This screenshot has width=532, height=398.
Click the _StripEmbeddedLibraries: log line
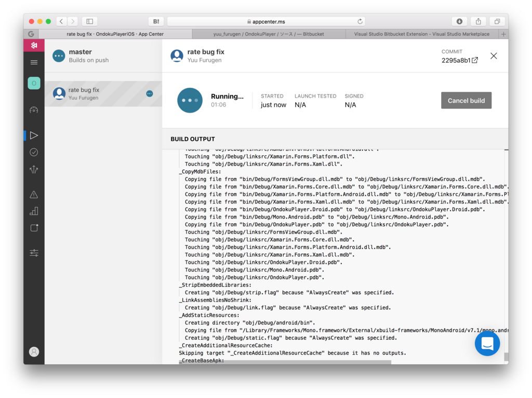pos(215,285)
